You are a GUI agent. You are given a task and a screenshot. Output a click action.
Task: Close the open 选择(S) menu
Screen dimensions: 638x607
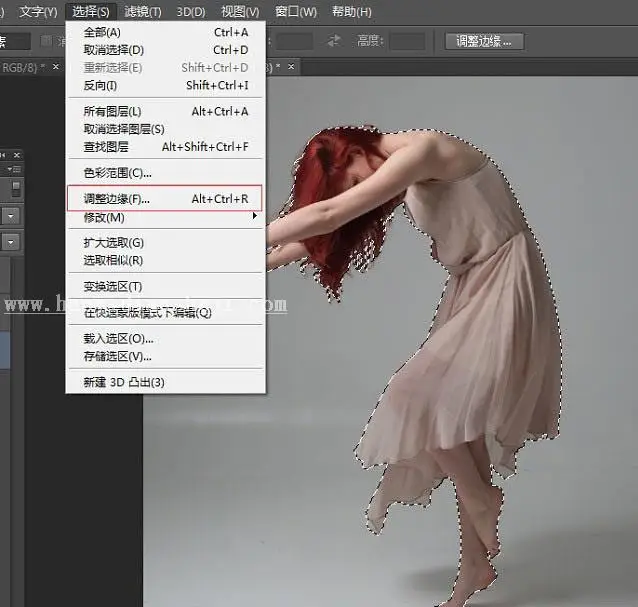[x=91, y=11]
